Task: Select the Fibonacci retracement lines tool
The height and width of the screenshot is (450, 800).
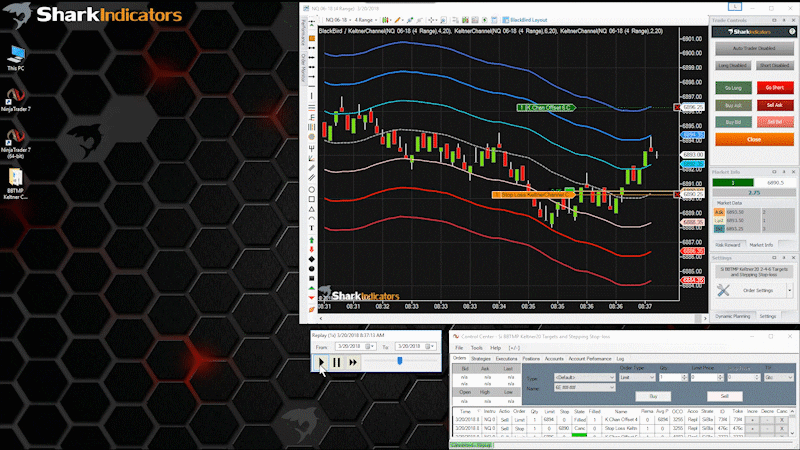Action: [x=311, y=108]
